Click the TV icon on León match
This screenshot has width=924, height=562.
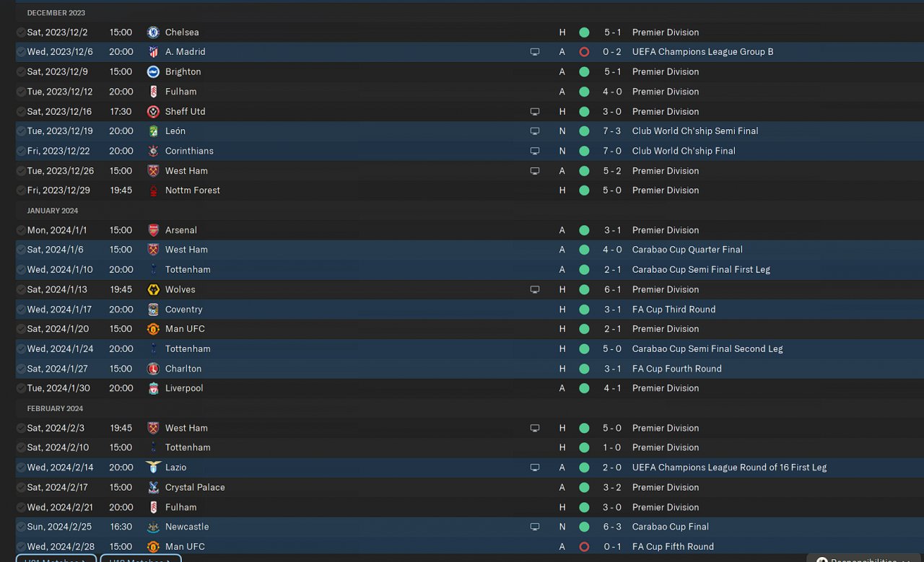(535, 131)
